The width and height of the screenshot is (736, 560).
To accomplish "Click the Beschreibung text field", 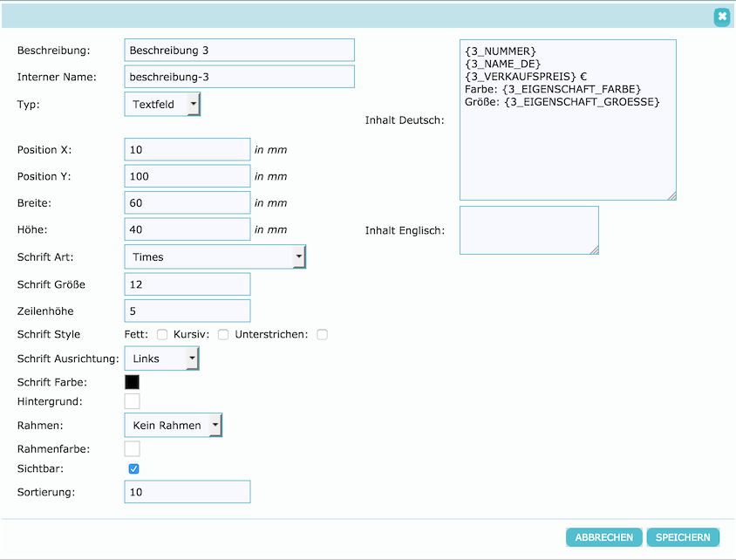I will (239, 51).
